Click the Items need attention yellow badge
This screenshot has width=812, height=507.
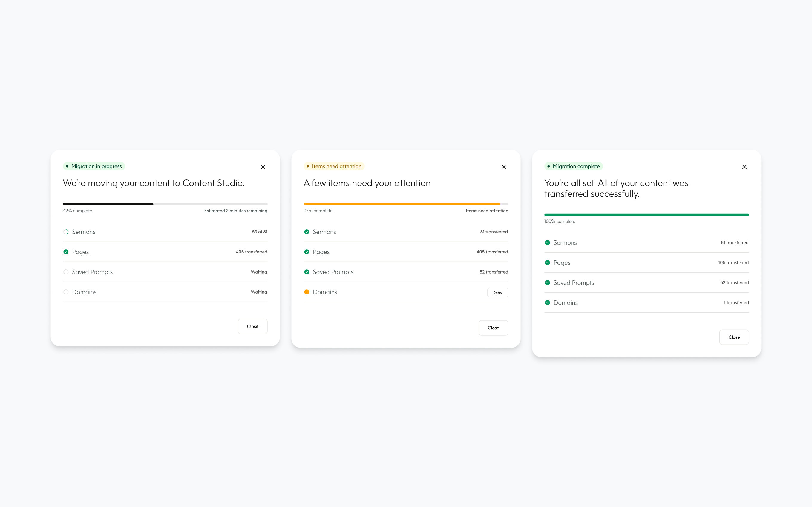tap(334, 166)
